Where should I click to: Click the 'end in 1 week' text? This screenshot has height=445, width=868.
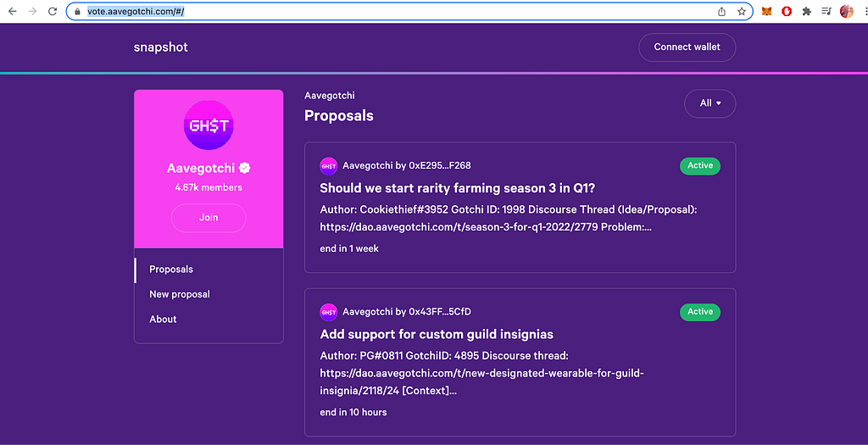[x=349, y=248]
